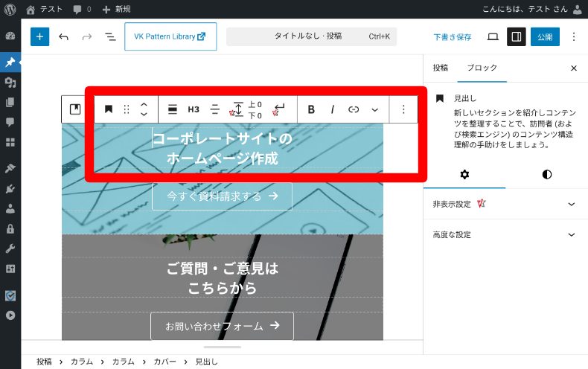Open Tools wrench icon in admin sidebar
The height and width of the screenshot is (369, 588).
10,248
